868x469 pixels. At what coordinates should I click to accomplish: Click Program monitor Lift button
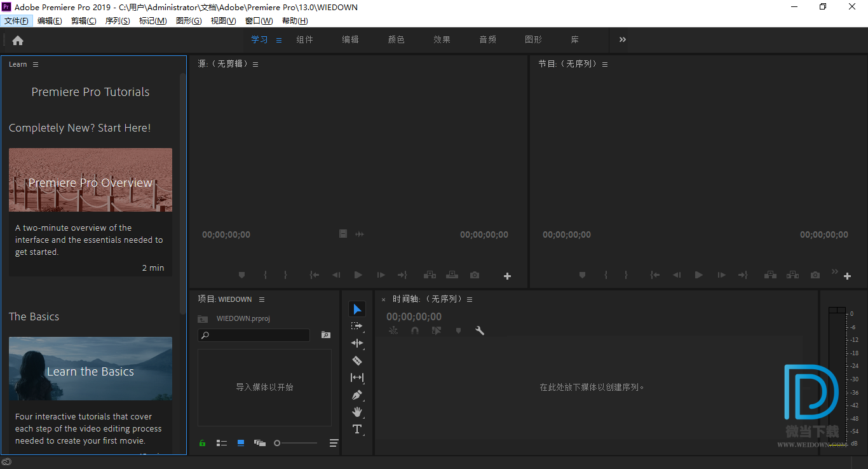pos(770,275)
